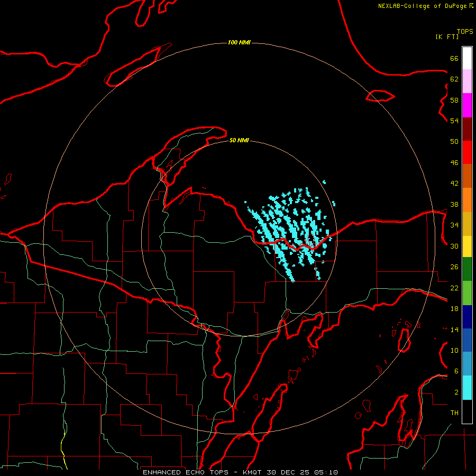Viewport: 476px width, 476px height.
Task: Click the 100 NMI range ring label
Action: (239, 42)
